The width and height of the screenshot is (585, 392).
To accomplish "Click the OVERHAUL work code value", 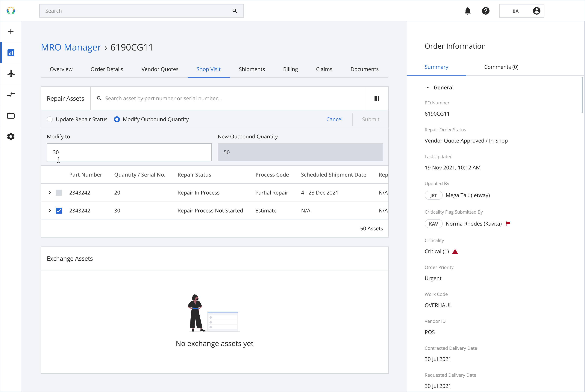I will (438, 305).
